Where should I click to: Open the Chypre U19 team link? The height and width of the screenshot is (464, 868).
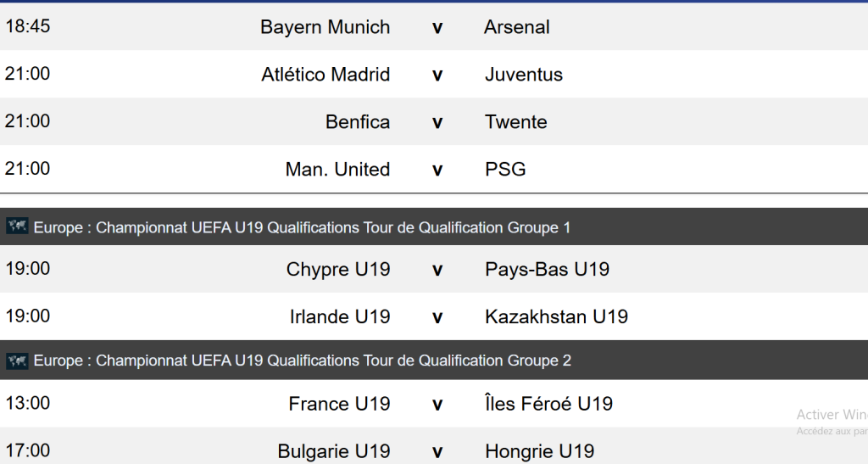point(338,270)
